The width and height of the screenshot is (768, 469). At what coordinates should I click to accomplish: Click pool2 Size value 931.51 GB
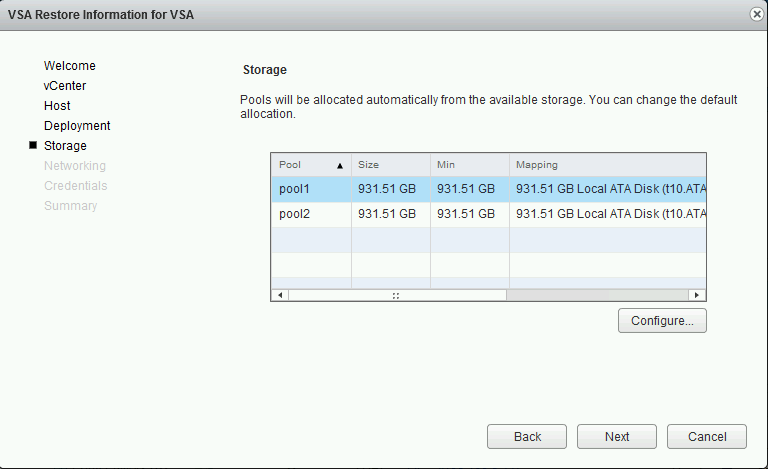point(390,214)
